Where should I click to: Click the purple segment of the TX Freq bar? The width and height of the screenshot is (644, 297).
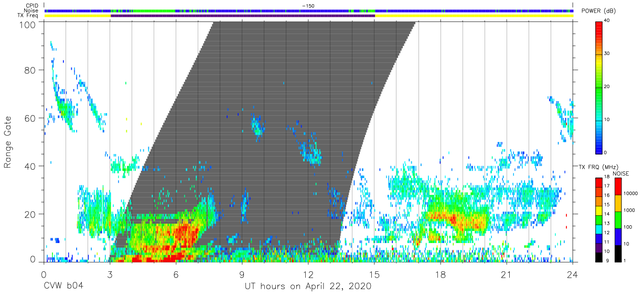point(243,16)
